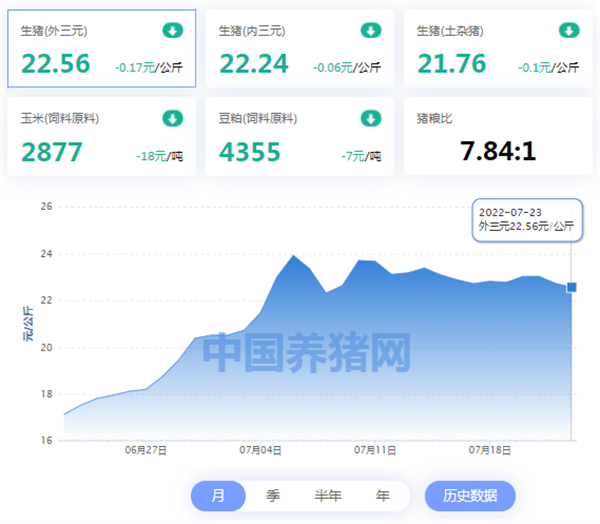Click the 18 y-axis label
600x524 pixels.
[x=46, y=394]
